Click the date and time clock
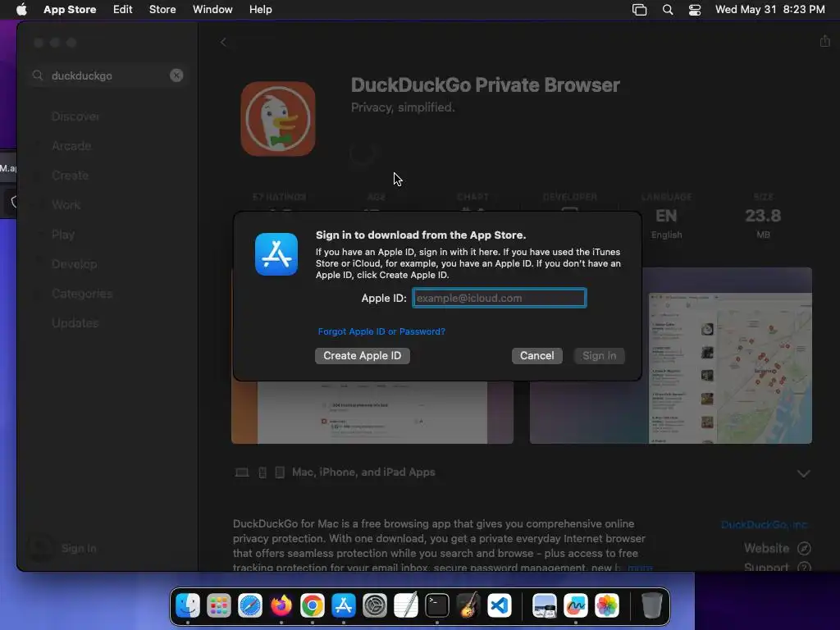 [769, 9]
